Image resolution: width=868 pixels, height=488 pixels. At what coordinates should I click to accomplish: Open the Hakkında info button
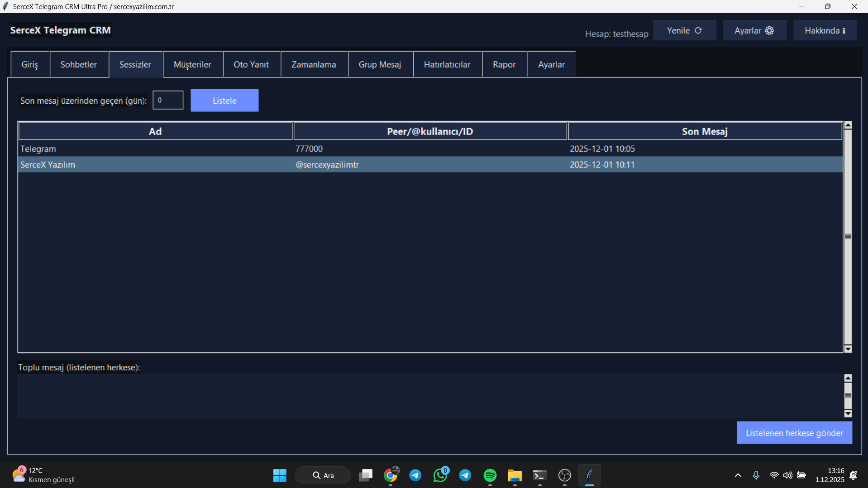pos(825,31)
